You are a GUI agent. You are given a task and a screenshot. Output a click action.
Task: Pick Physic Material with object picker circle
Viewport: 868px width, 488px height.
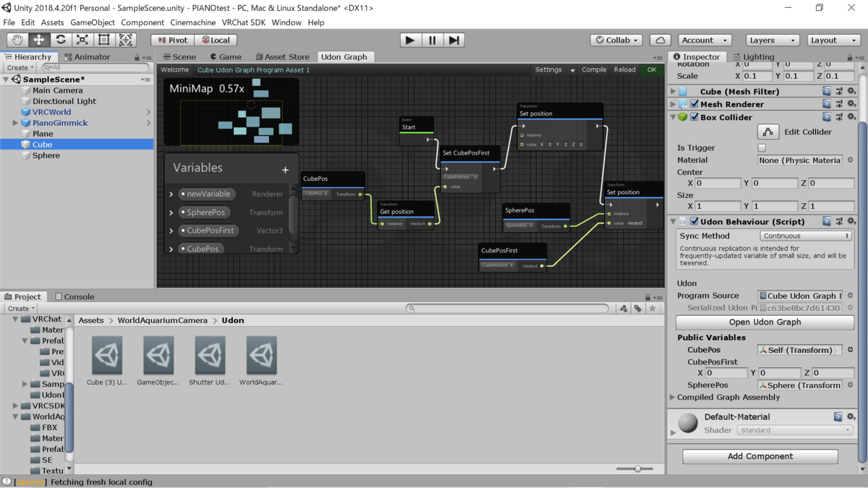850,160
